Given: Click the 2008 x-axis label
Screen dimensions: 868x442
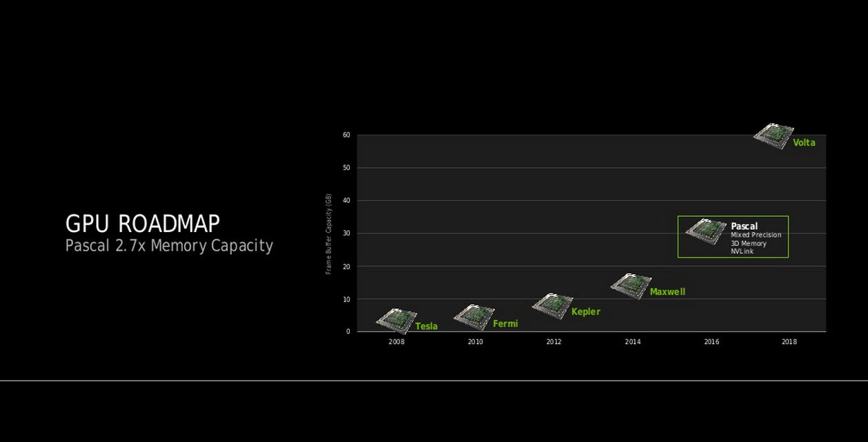Looking at the screenshot, I should [397, 342].
